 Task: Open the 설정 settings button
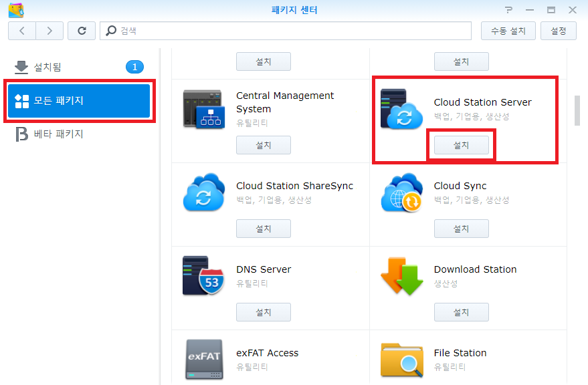(x=559, y=31)
